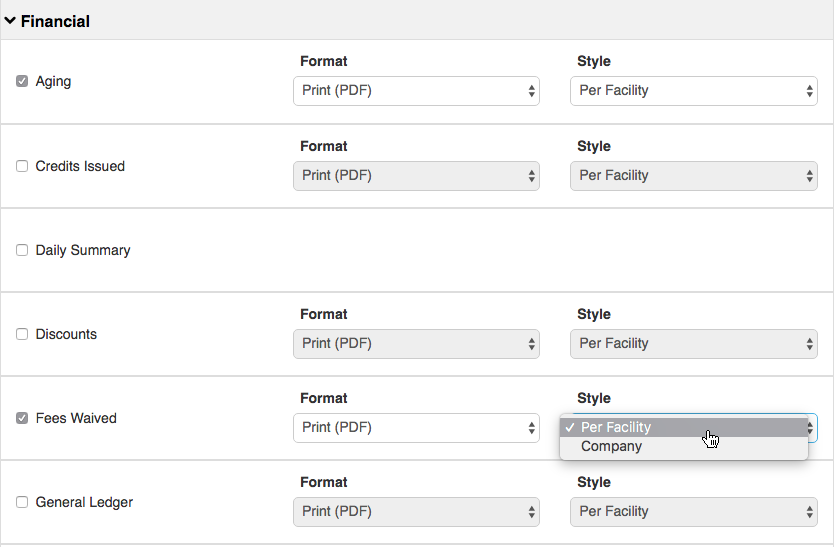Check the Discounts checkbox
Viewport: 837px width, 547px height.
point(22,334)
